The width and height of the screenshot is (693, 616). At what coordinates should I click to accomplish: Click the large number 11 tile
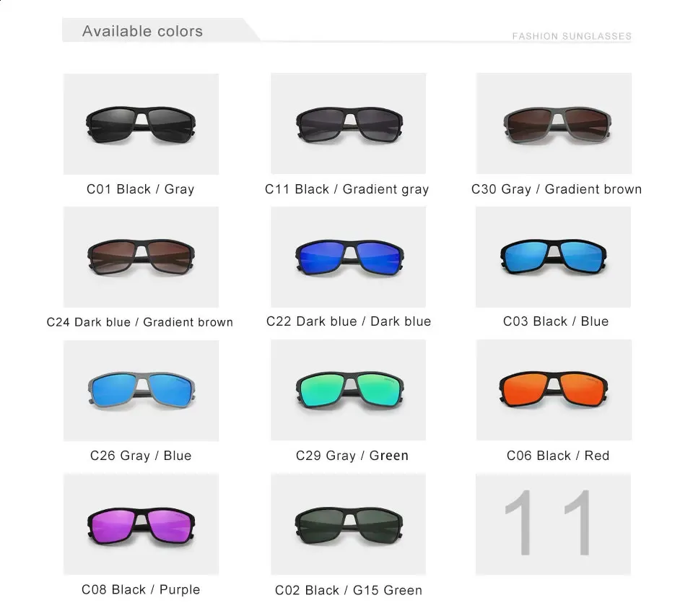tap(554, 524)
